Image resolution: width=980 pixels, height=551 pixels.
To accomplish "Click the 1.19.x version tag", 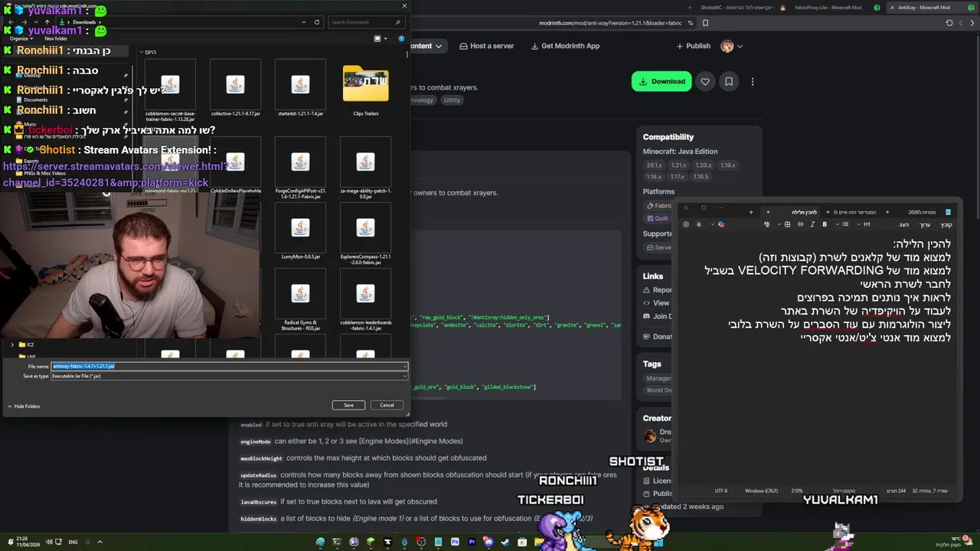I will pyautogui.click(x=728, y=165).
